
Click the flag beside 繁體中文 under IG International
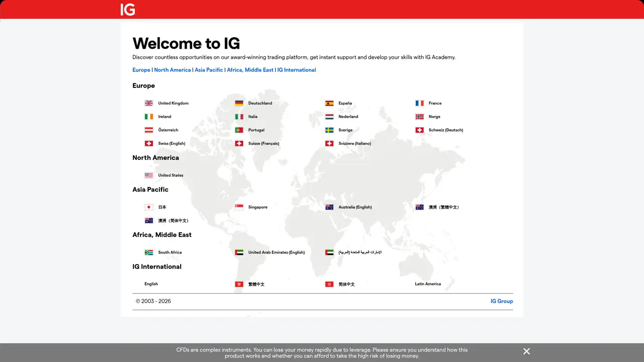click(x=239, y=284)
